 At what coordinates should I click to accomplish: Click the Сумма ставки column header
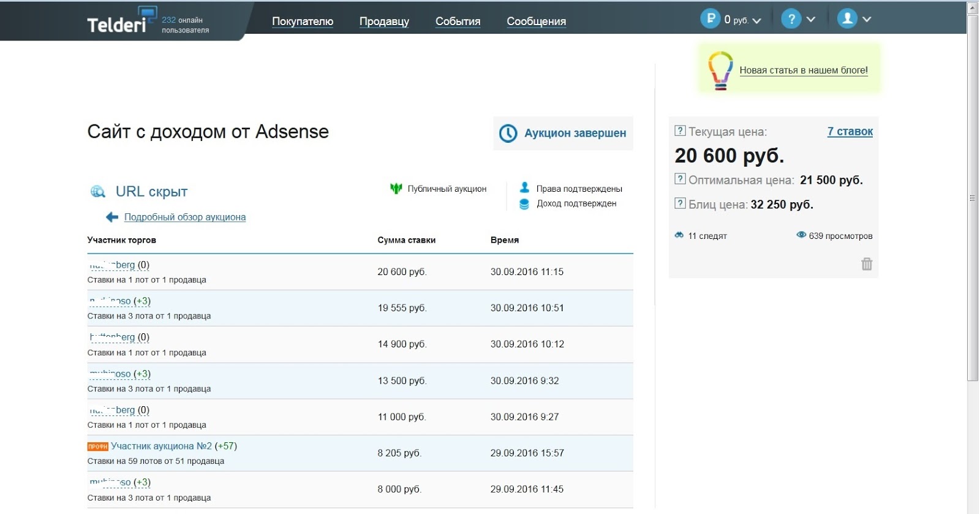pyautogui.click(x=407, y=240)
